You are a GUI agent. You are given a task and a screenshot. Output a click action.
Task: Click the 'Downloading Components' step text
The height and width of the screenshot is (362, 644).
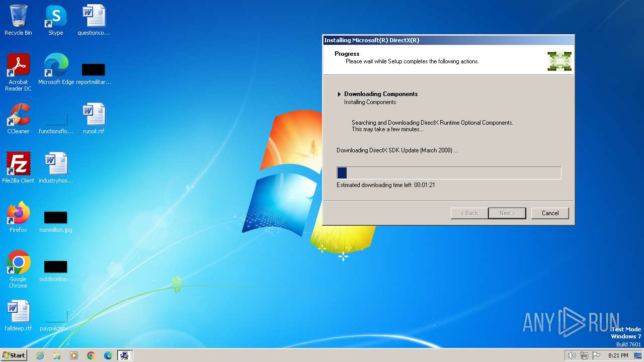(x=381, y=94)
